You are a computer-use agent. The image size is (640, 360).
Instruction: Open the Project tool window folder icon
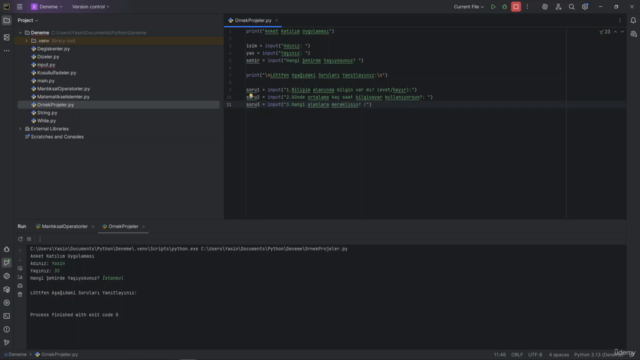point(7,20)
